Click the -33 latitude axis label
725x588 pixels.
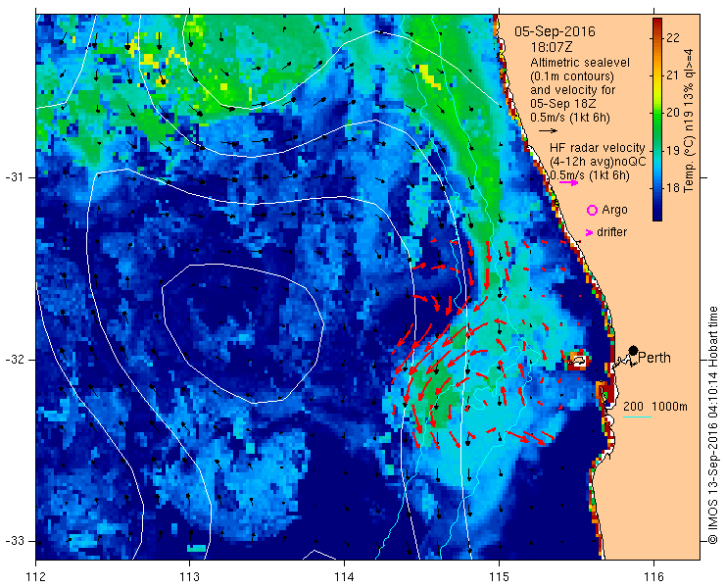14,541
